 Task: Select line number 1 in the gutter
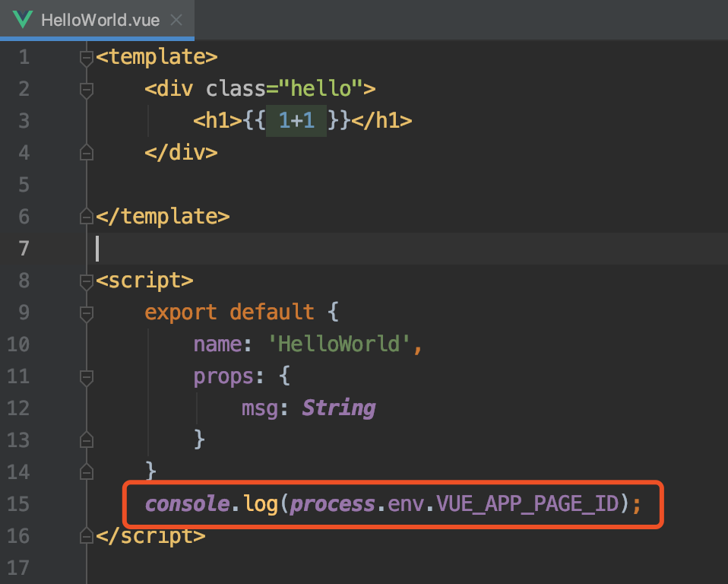24,57
